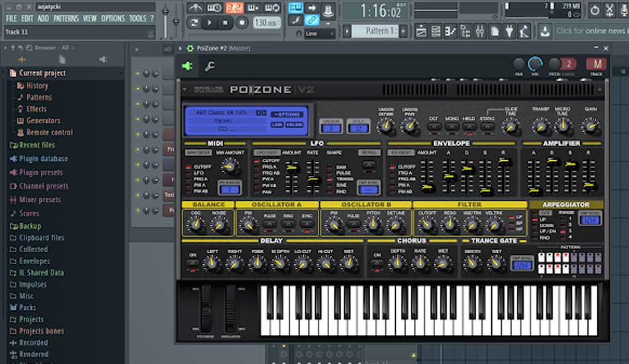Toggle the MONO switch in PoiZone
The height and width of the screenshot is (364, 629).
click(452, 126)
